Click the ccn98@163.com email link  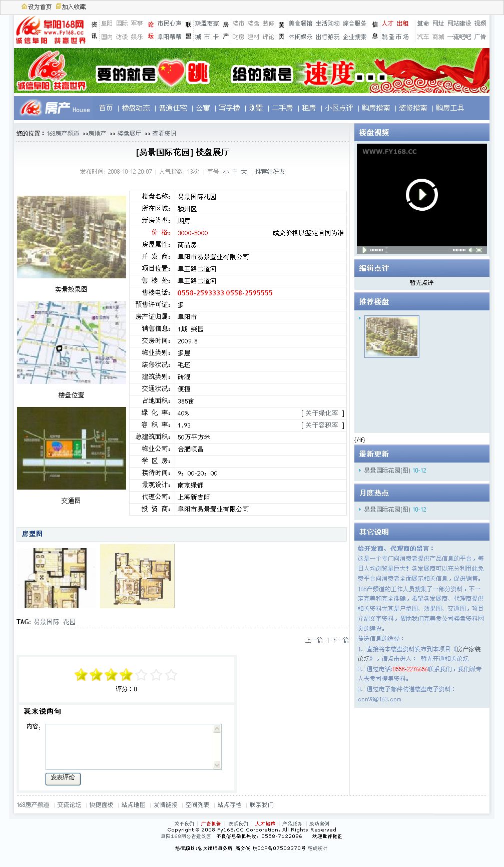point(379,699)
